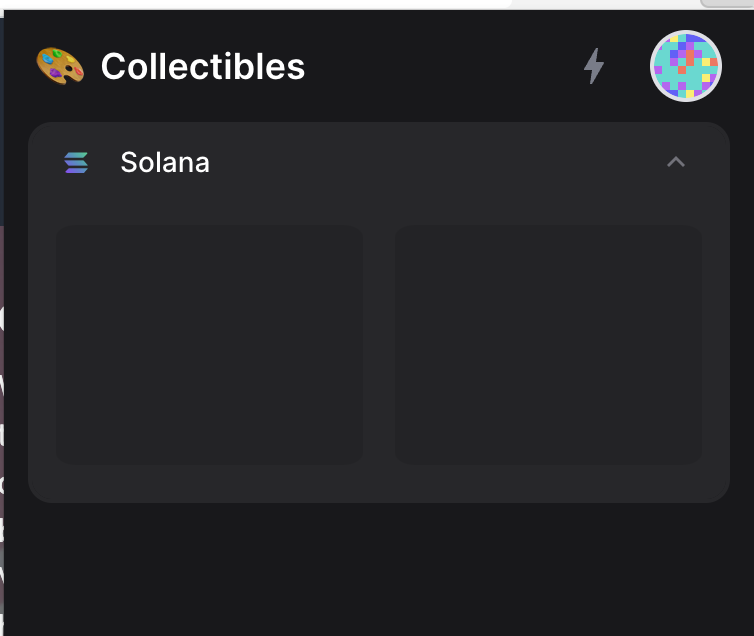
Task: Open the pixelated account avatar
Action: pyautogui.click(x=686, y=66)
